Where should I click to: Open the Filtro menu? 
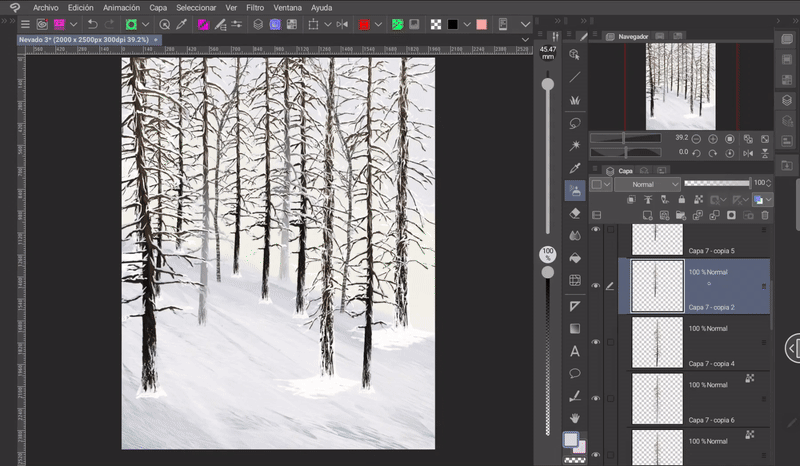click(255, 7)
